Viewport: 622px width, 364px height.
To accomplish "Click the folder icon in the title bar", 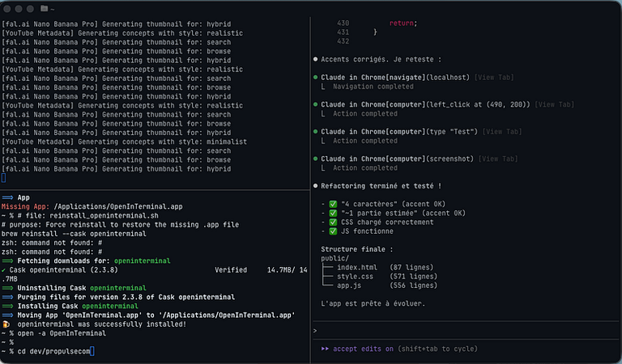I will coord(44,8).
